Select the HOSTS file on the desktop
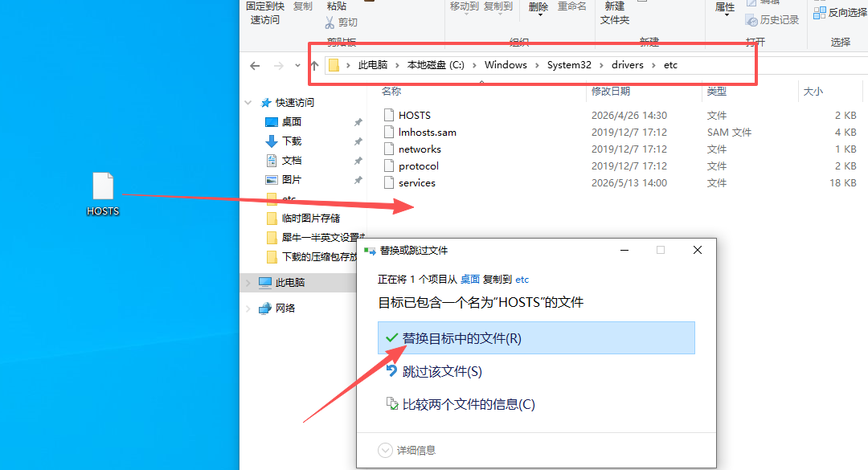The width and height of the screenshot is (868, 470). pyautogui.click(x=103, y=194)
